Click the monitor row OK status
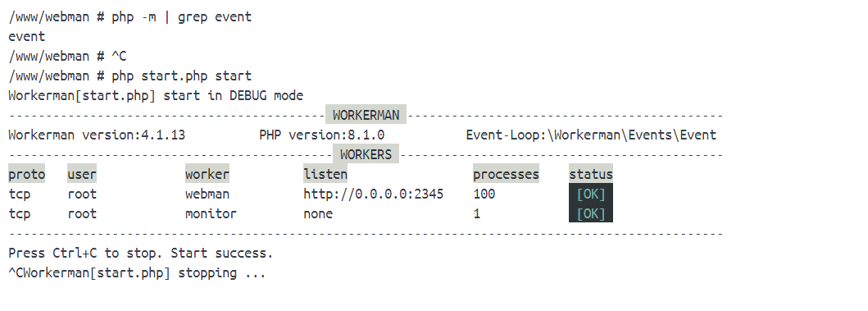868x311 pixels. point(591,213)
